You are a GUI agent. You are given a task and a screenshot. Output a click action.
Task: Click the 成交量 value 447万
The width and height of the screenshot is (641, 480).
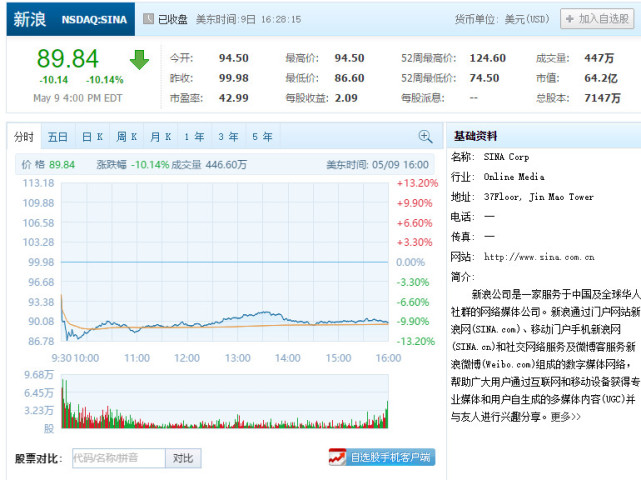click(x=599, y=58)
